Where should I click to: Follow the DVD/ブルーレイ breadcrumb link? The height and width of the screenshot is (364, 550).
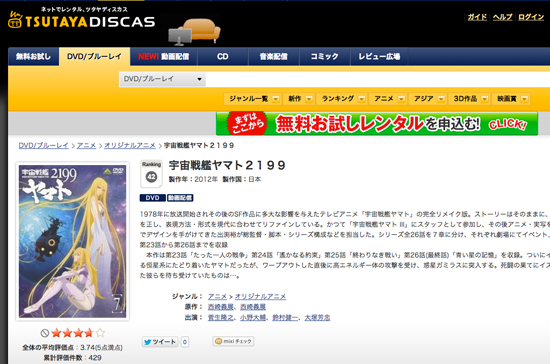click(x=43, y=145)
